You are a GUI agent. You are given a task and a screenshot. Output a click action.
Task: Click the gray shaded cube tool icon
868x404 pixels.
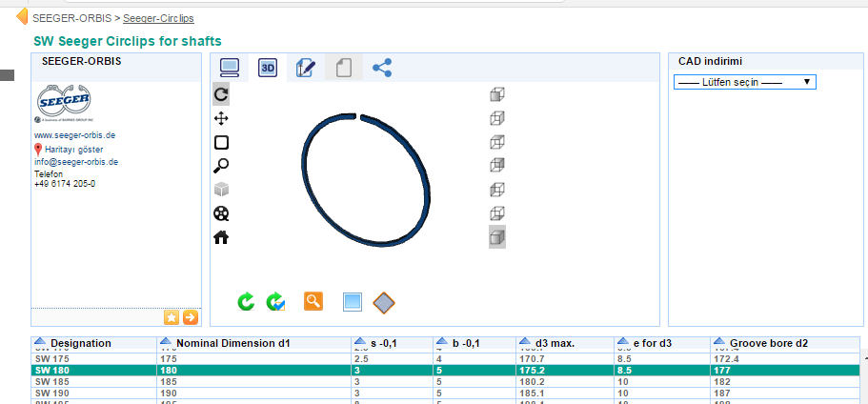tap(221, 190)
